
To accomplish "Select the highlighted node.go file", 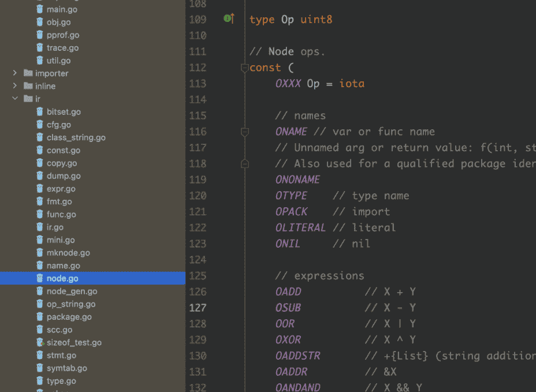I will [62, 278].
